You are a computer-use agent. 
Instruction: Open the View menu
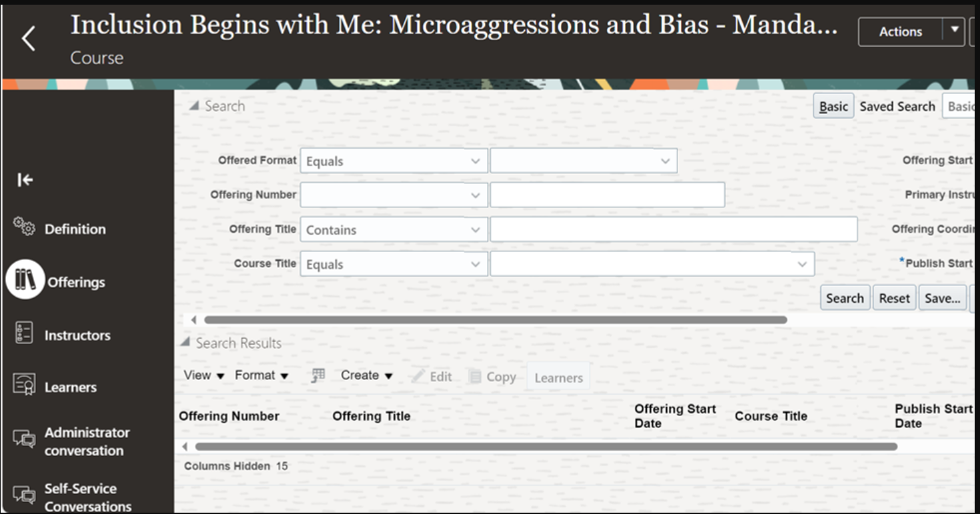[204, 375]
